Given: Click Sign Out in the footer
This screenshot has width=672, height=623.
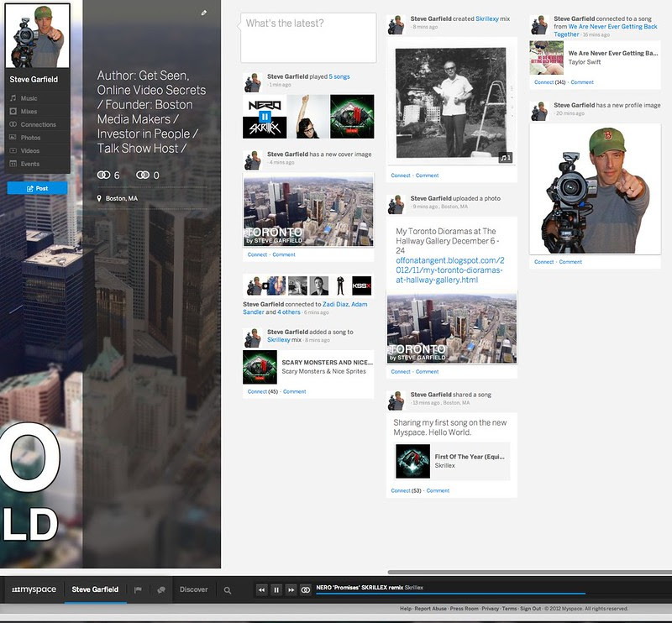Looking at the screenshot, I should point(531,609).
